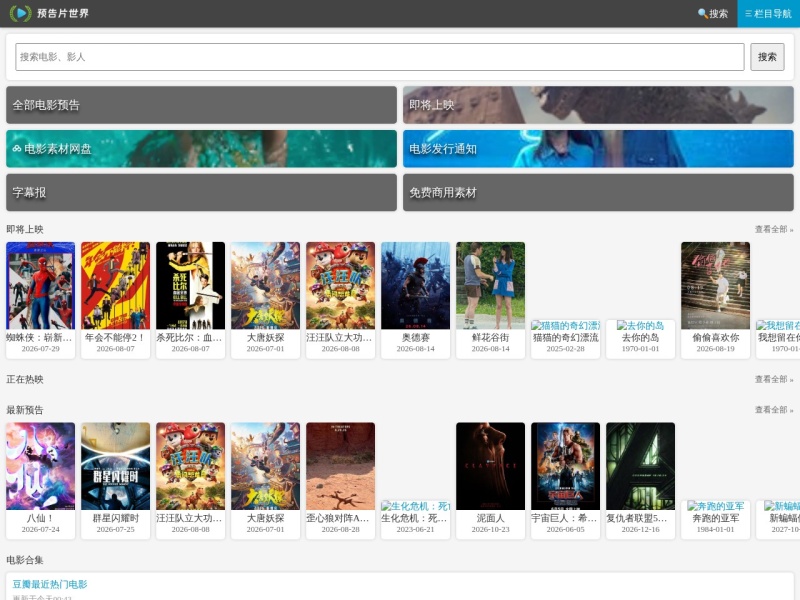
Task: Click the 2023-06-21 date under 生化危机
Action: pos(415,530)
